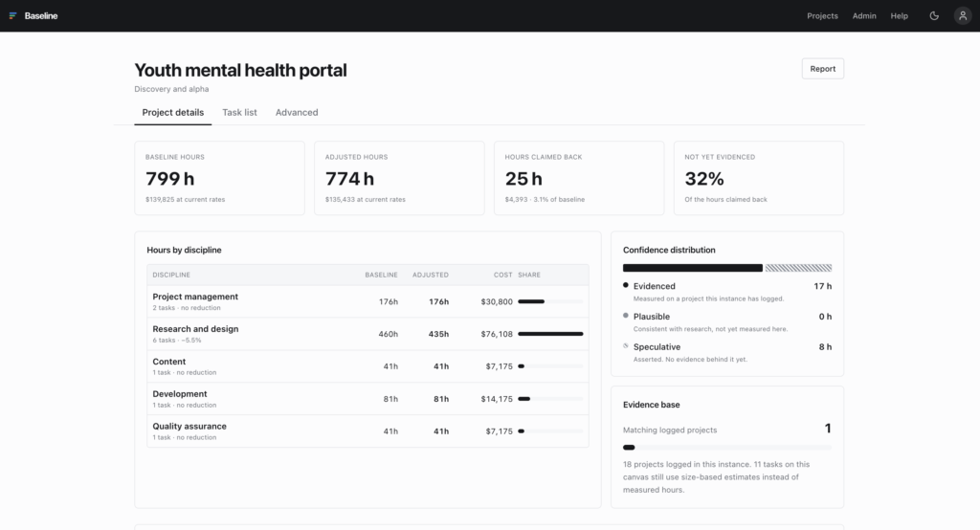Image resolution: width=980 pixels, height=530 pixels.
Task: Click the Evidenced black dot legend marker
Action: pos(626,285)
